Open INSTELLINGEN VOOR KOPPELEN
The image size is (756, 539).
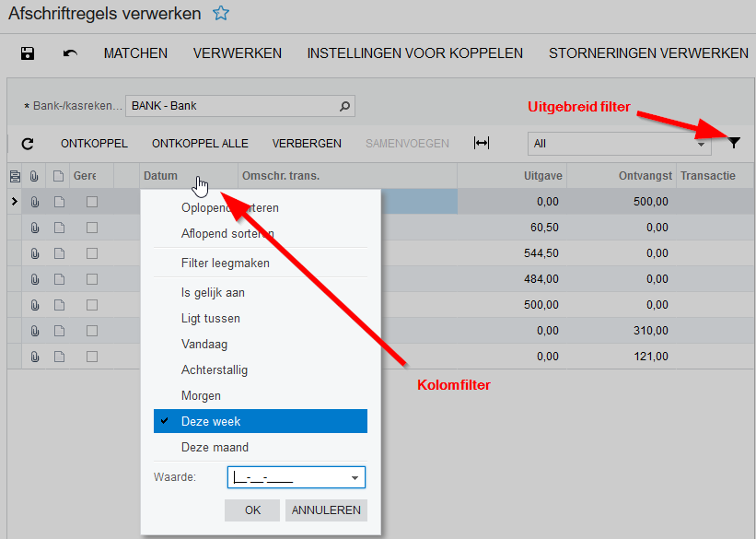(415, 53)
